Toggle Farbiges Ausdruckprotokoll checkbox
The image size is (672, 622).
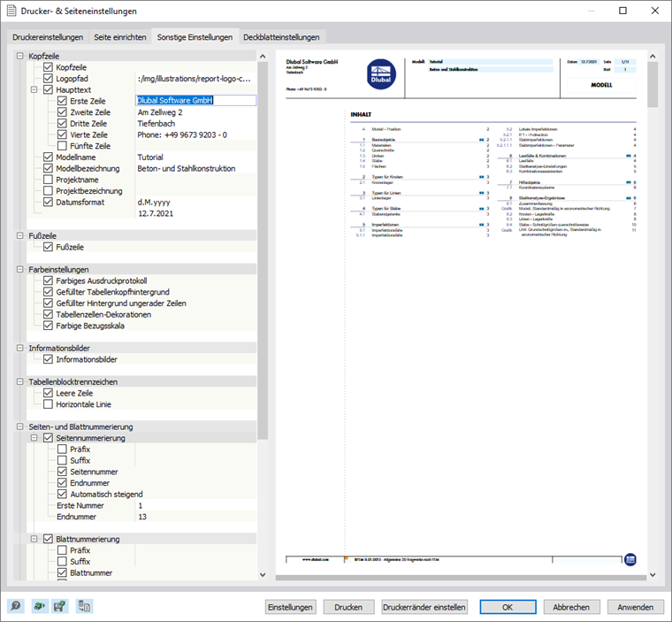48,280
